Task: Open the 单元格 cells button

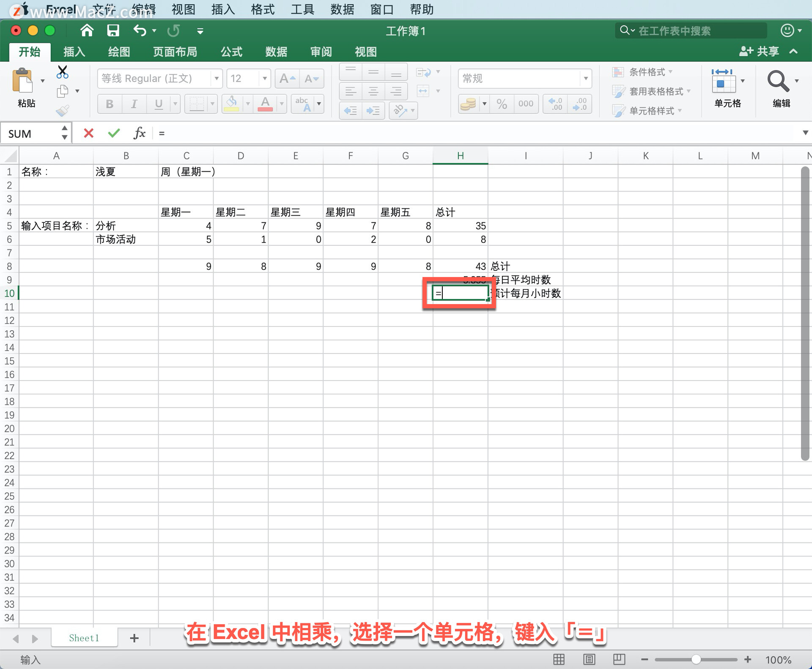Action: (x=727, y=88)
